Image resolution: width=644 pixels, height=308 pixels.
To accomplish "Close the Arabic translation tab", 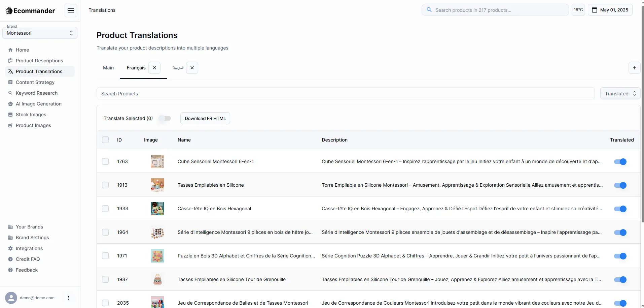I will 192,68.
